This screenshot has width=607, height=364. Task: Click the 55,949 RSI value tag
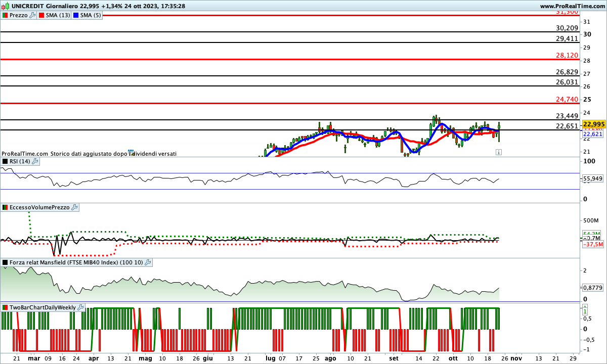[x=592, y=178]
